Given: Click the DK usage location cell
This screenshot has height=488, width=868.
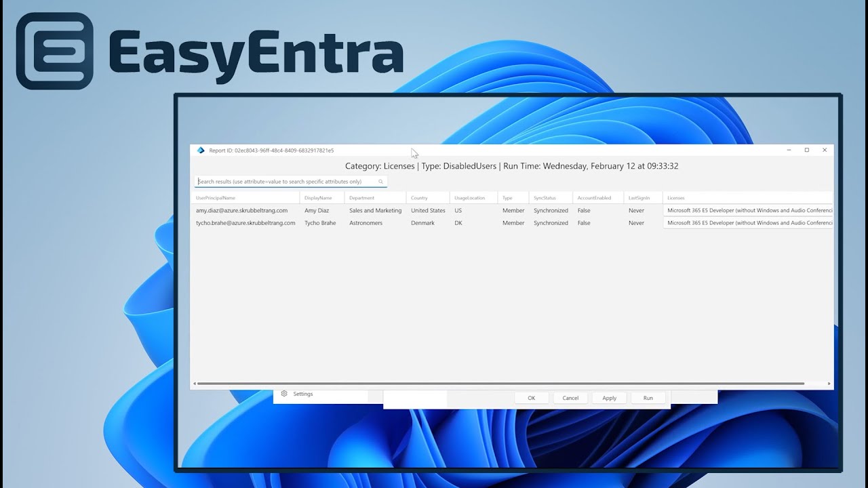Looking at the screenshot, I should [458, 223].
